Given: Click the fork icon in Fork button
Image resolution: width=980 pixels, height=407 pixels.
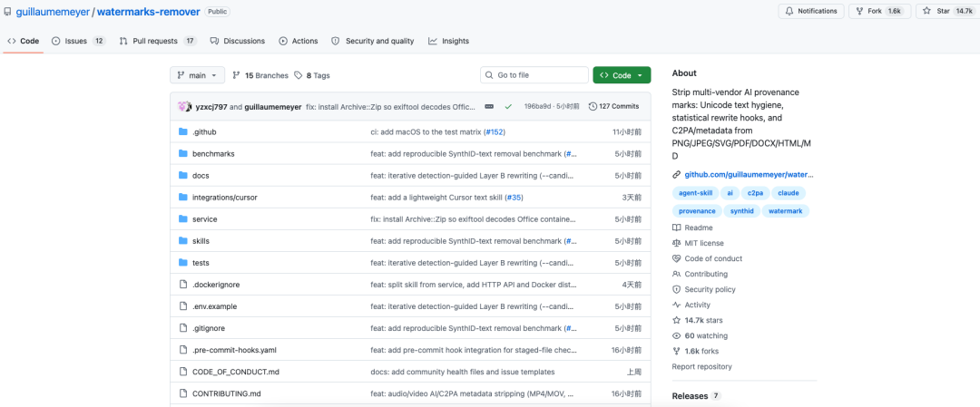Looking at the screenshot, I should coord(858,11).
